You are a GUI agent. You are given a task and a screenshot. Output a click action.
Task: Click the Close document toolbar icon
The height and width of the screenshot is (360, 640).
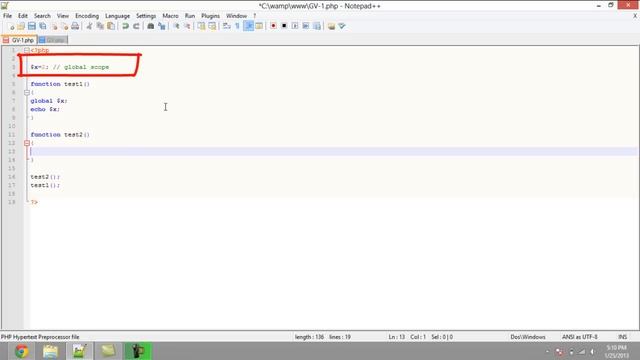[x=54, y=26]
